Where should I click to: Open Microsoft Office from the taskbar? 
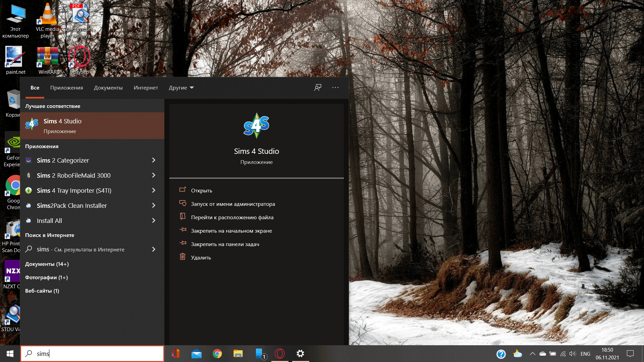pyautogui.click(x=175, y=354)
